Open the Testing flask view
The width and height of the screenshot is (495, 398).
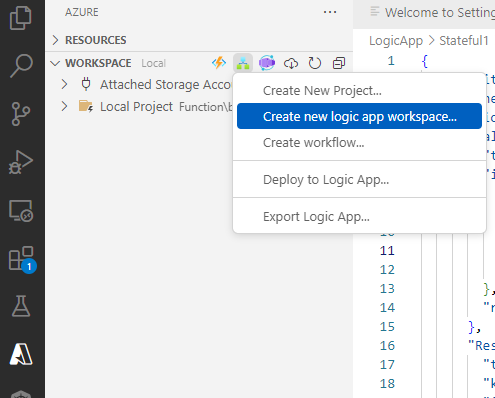21,306
